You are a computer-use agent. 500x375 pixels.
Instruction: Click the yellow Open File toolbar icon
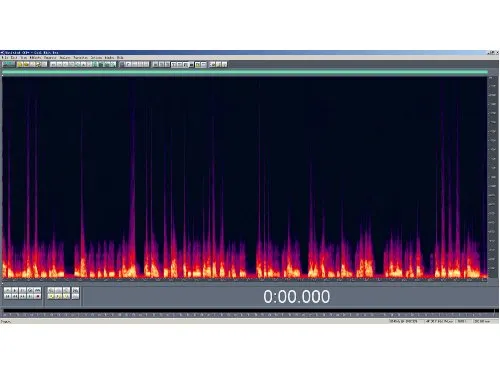pyautogui.click(x=20, y=64)
